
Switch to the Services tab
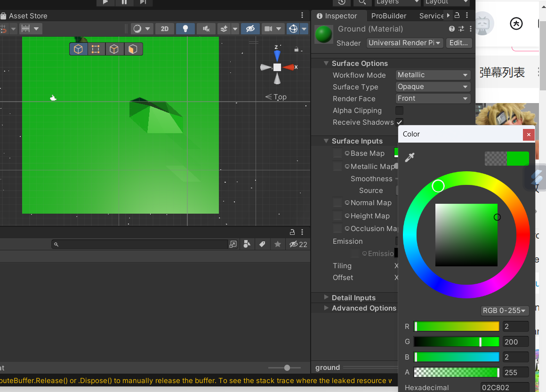tap(432, 16)
